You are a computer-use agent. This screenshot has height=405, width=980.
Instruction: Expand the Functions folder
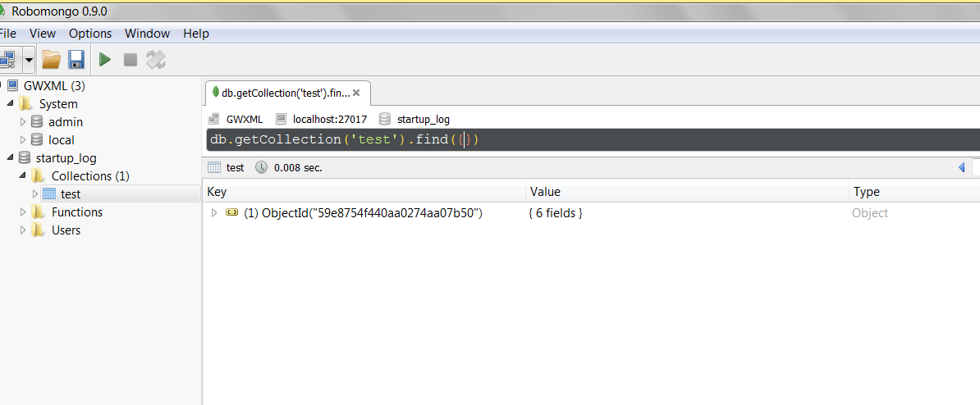pos(23,212)
